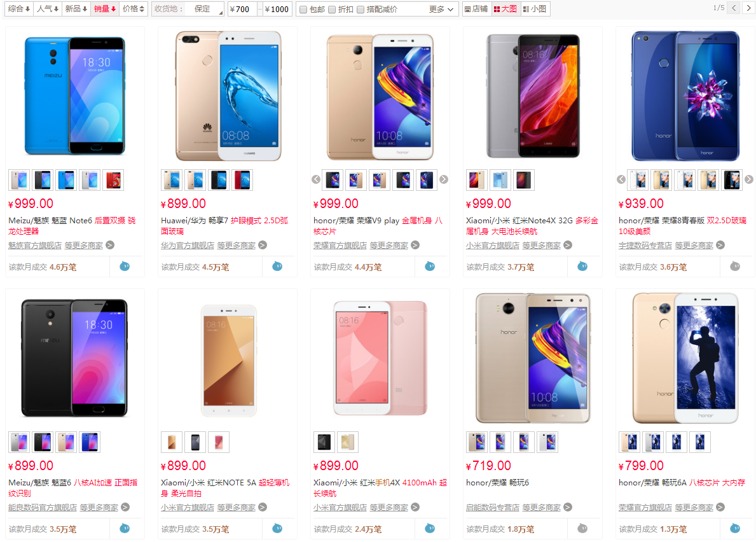This screenshot has height=542, width=756.
Task: Click the ¥700 minimum price field
Action: pyautogui.click(x=242, y=9)
